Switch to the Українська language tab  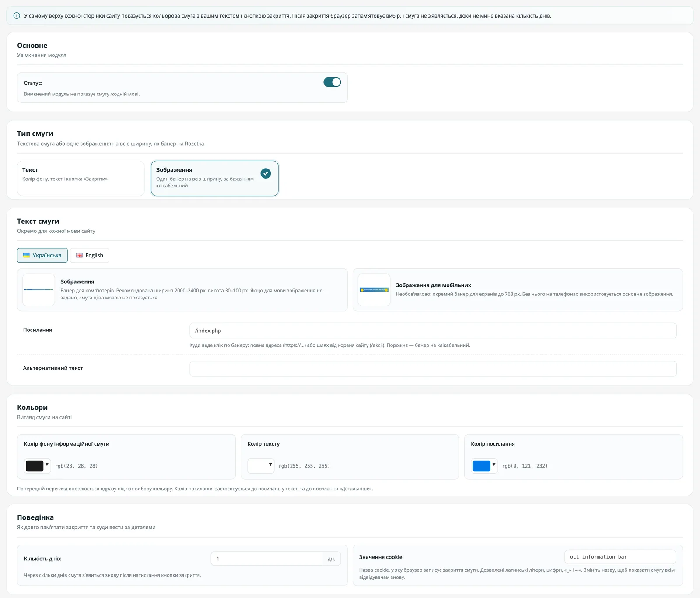click(x=42, y=255)
